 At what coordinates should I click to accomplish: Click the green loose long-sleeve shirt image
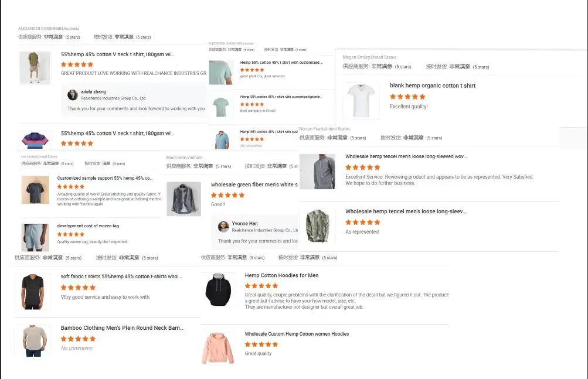(x=318, y=227)
